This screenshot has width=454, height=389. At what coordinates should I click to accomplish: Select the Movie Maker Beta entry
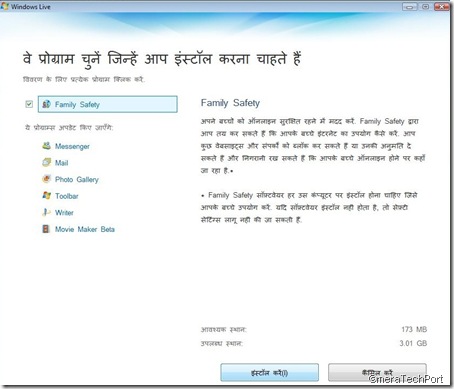click(85, 229)
